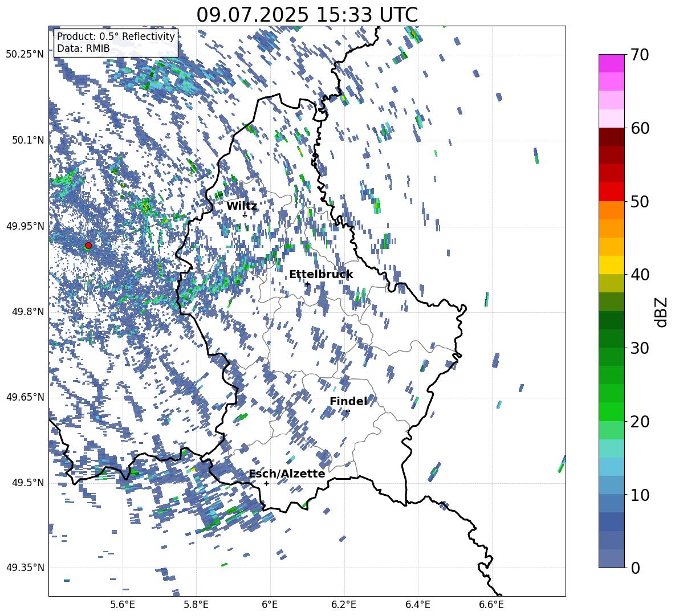The image size is (675, 616).
Task: Click the 49.8°N latitude label
Action: point(27,312)
